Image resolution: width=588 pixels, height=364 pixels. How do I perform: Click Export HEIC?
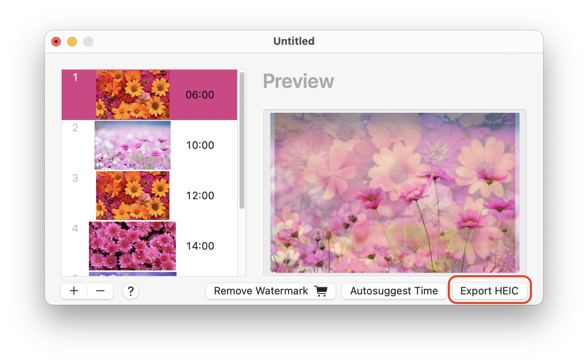489,291
